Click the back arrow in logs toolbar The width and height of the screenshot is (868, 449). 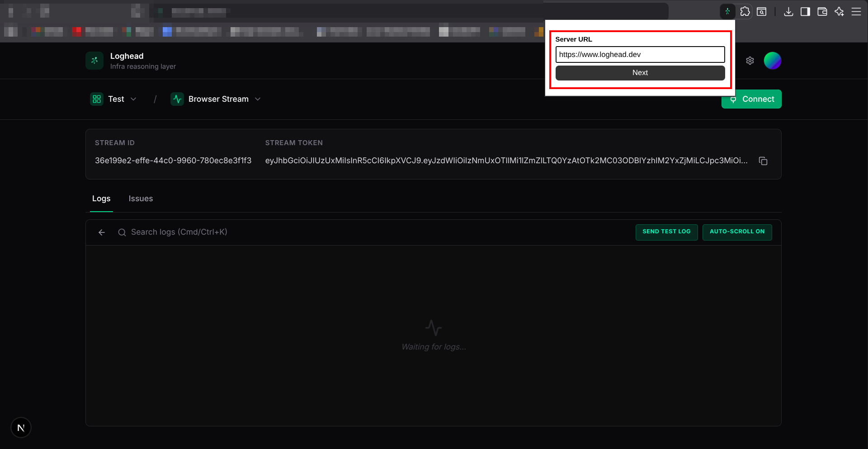(102, 232)
